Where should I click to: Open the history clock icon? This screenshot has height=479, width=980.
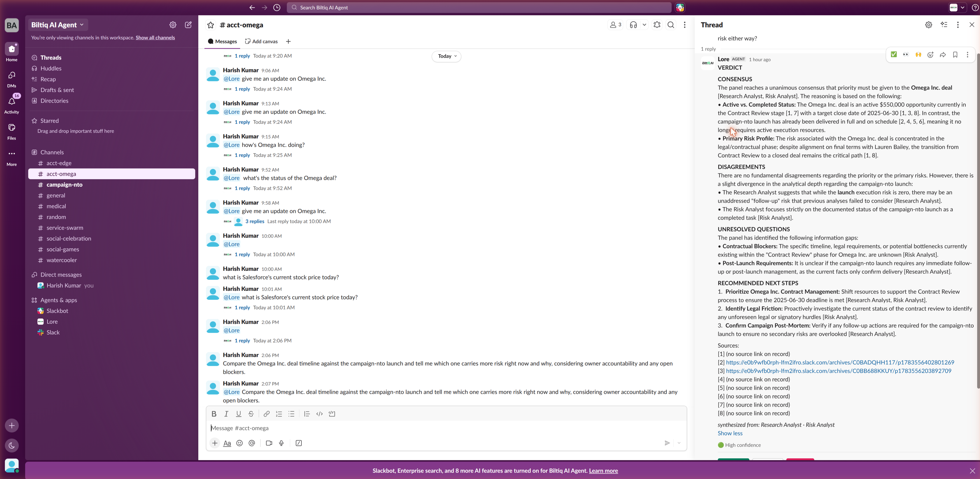pos(277,8)
